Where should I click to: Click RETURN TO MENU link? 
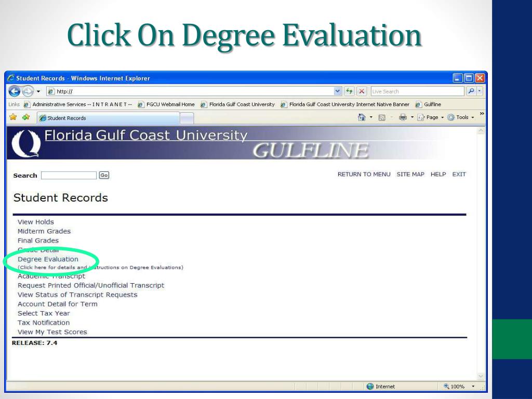(x=364, y=175)
